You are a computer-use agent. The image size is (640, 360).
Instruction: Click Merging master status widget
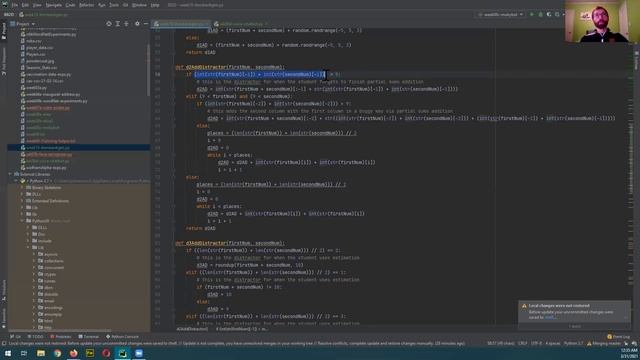pos(604,344)
